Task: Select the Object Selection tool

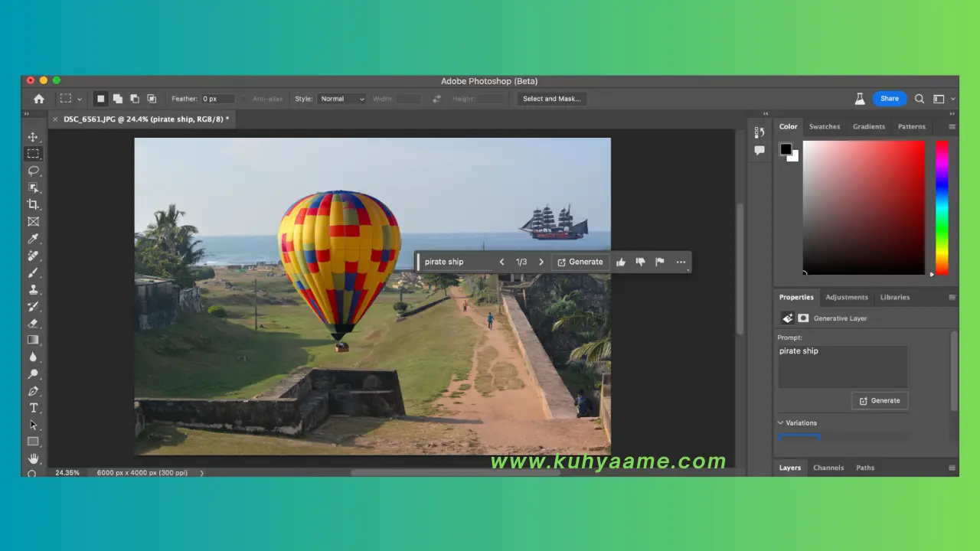Action: click(33, 187)
